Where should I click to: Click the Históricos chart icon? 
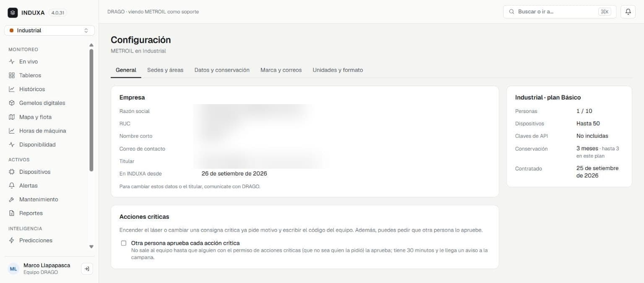point(12,89)
